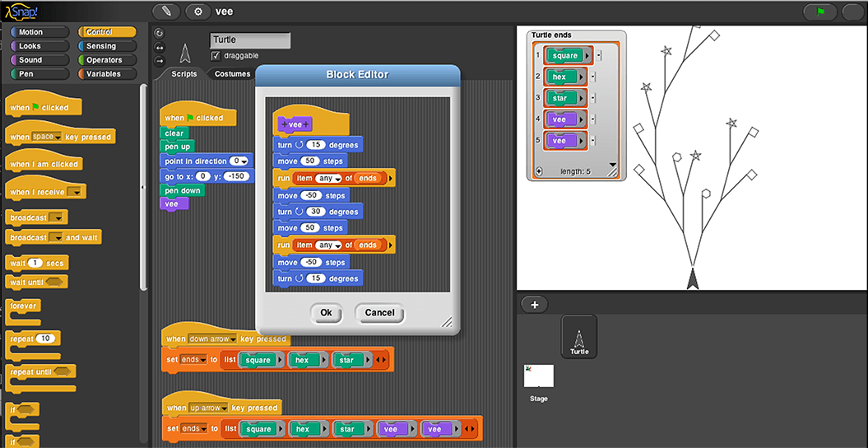Image resolution: width=868 pixels, height=448 pixels.
Task: Select the circular free-rotation style button
Action: point(159,34)
